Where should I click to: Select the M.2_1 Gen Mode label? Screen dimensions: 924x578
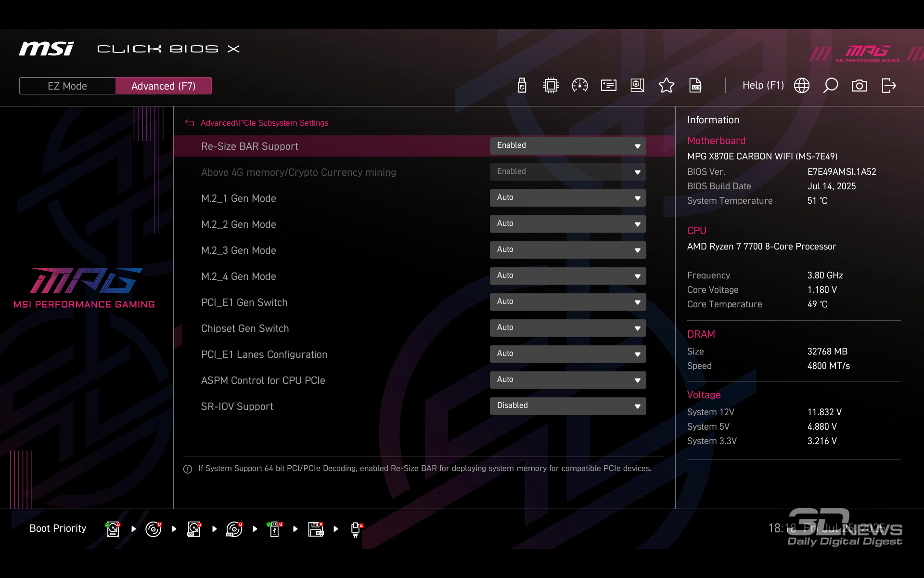[x=238, y=198]
